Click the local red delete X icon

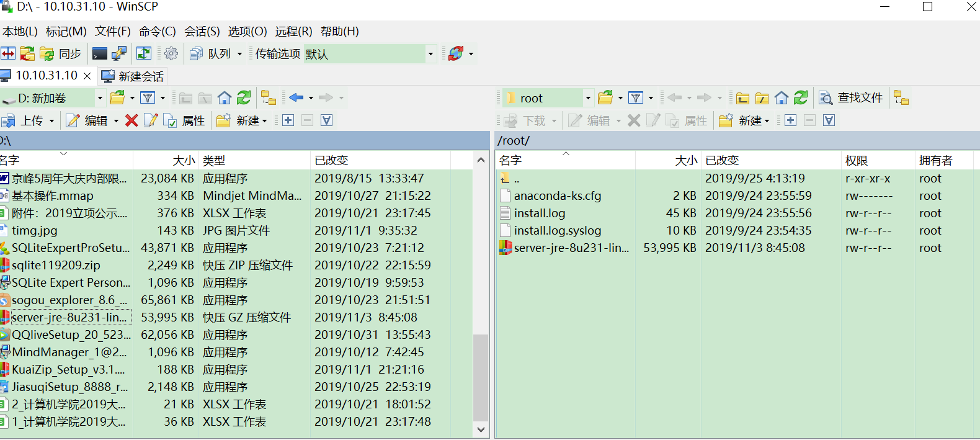click(131, 120)
